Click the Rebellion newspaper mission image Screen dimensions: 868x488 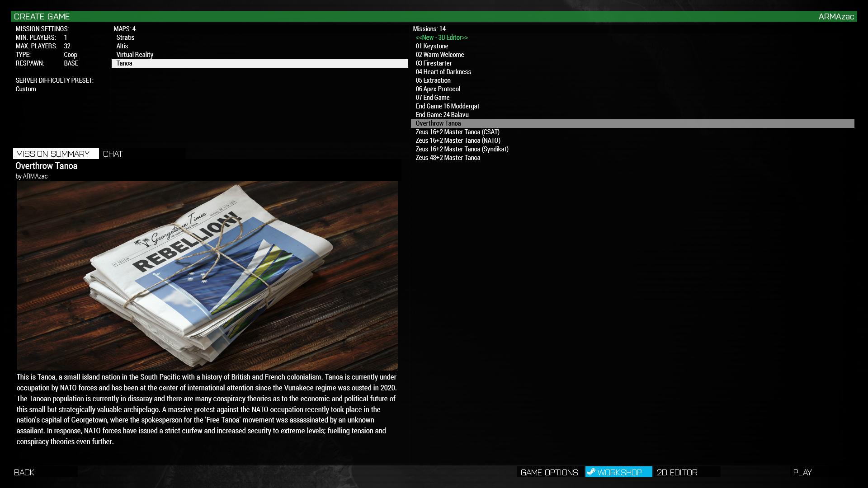207,276
